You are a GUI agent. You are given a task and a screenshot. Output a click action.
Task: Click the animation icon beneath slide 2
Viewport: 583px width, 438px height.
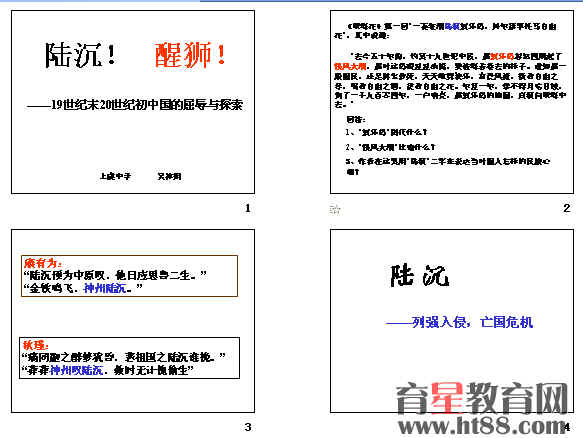pyautogui.click(x=335, y=210)
